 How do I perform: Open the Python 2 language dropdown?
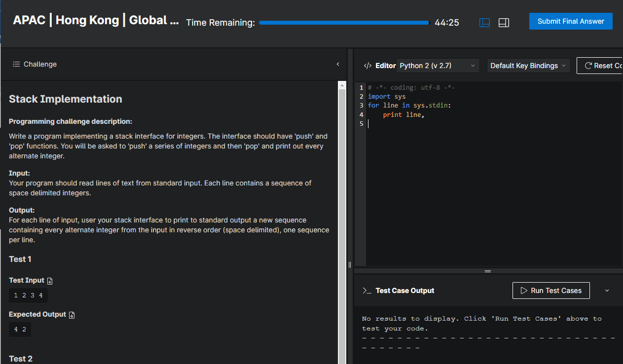pos(438,66)
